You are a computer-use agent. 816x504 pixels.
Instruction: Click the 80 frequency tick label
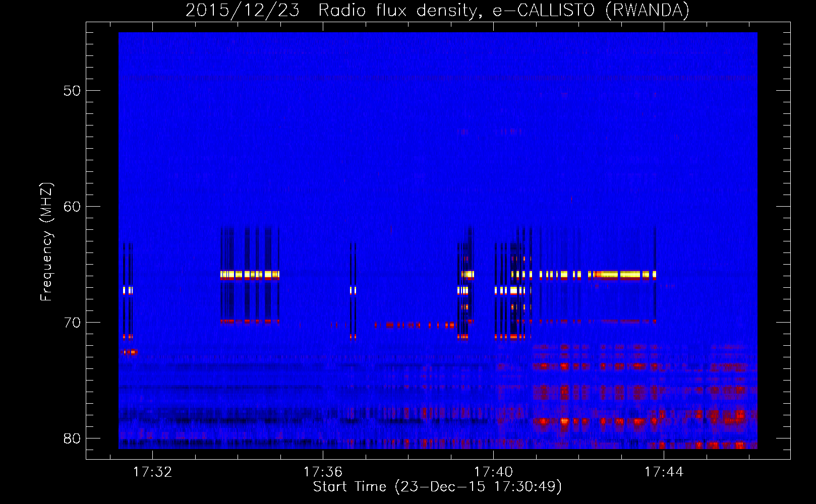(x=72, y=438)
